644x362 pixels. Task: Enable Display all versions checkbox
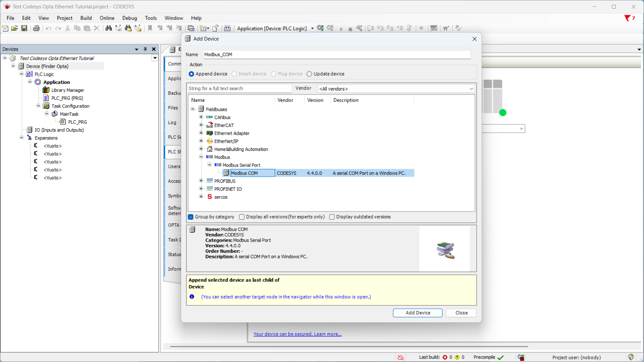241,217
